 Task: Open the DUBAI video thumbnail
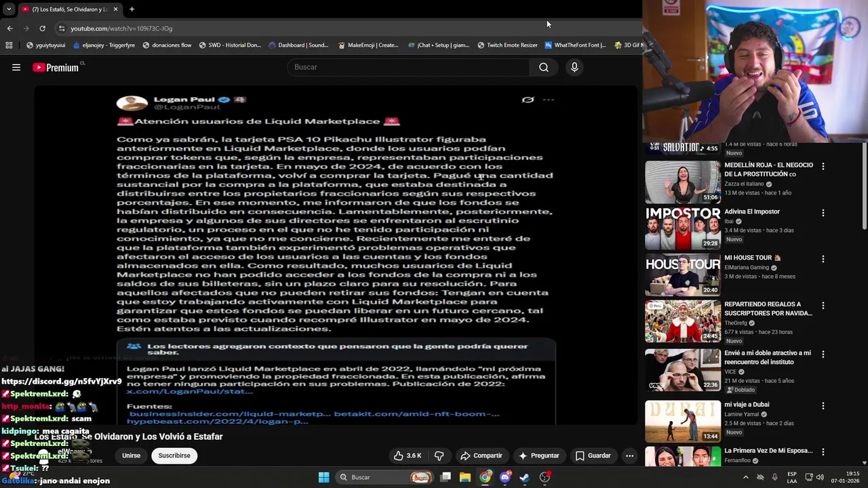[683, 421]
